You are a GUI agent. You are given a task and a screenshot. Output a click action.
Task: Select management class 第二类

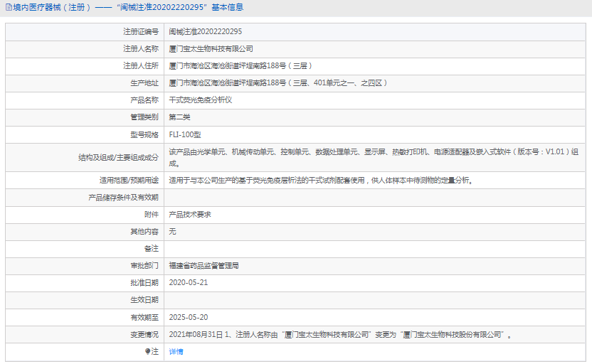[x=180, y=117]
